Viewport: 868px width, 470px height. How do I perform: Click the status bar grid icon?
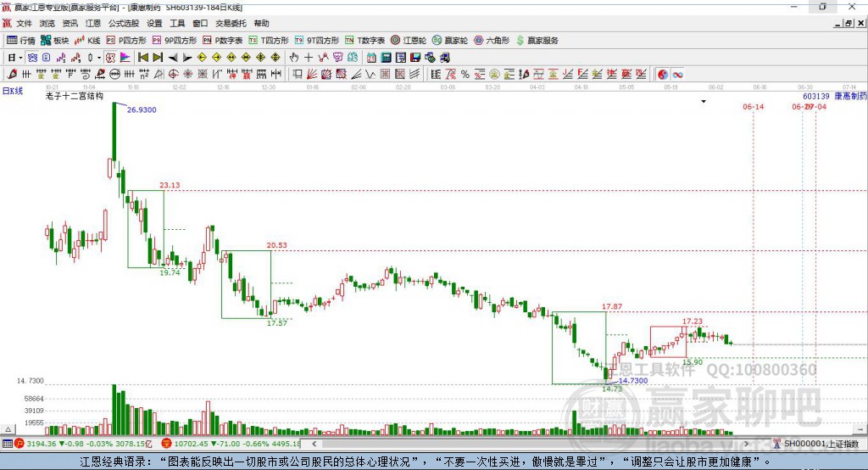7,444
